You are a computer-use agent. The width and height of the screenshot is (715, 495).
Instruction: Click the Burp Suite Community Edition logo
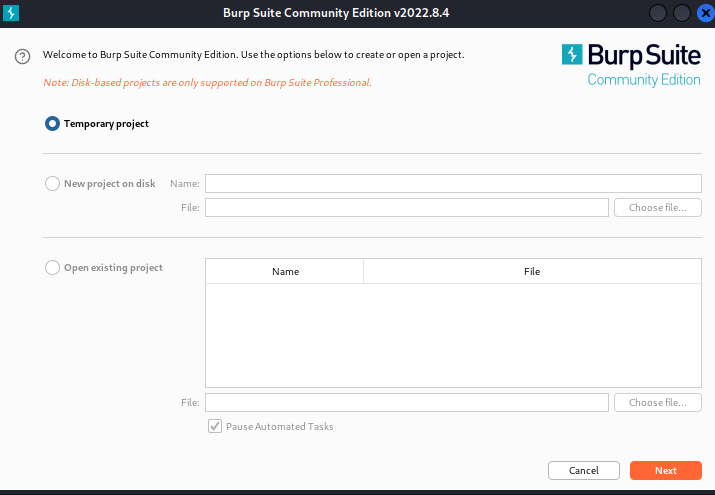[631, 65]
